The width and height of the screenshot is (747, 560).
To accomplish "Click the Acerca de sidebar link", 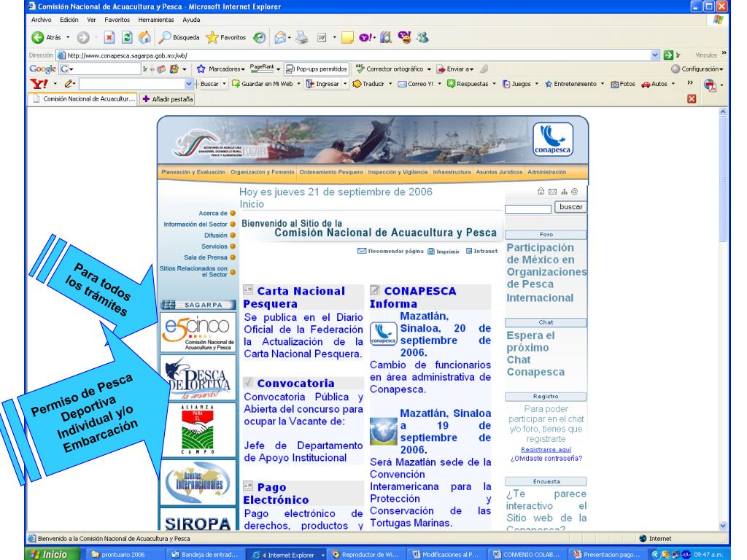I will (x=213, y=214).
